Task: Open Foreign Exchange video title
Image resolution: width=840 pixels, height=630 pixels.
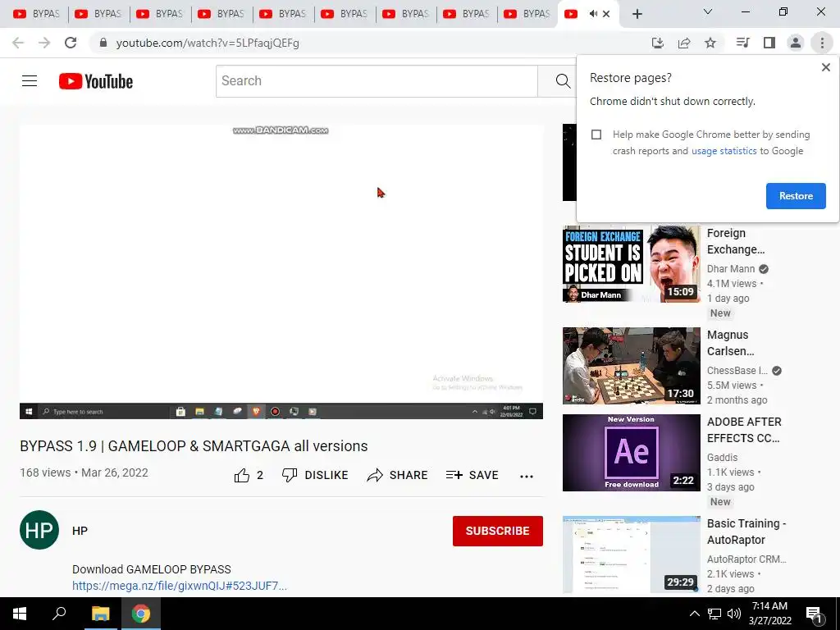Action: tap(736, 241)
